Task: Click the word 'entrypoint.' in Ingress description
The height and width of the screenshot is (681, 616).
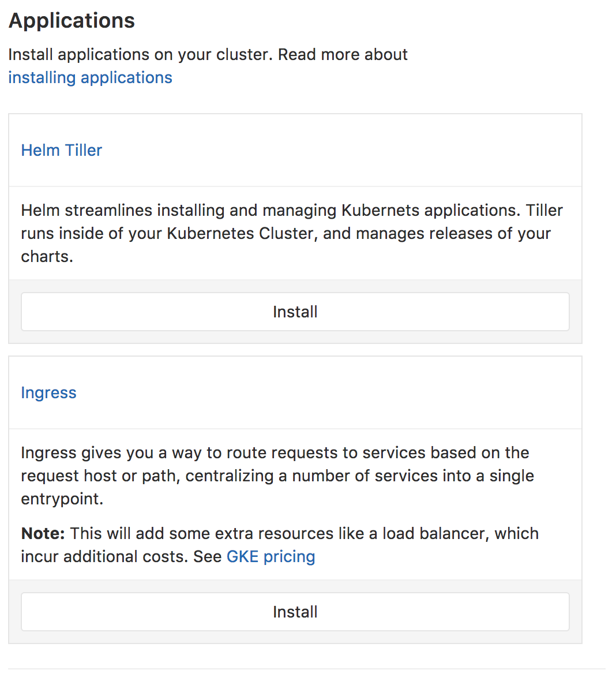Action: point(62,499)
